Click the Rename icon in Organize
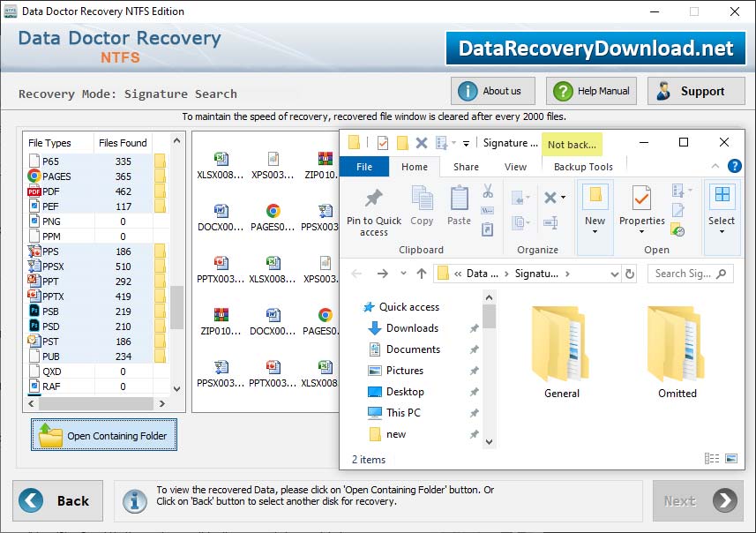This screenshot has width=756, height=533. 550,222
